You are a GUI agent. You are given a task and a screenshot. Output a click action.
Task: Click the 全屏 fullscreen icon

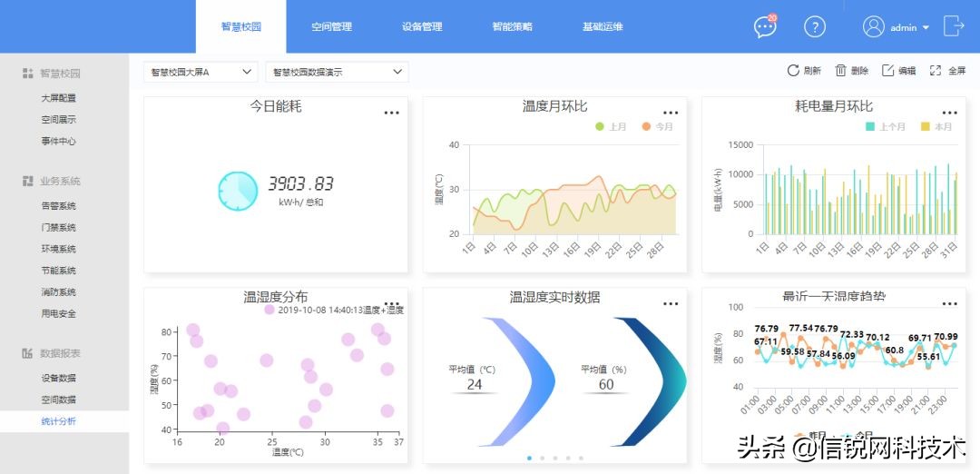click(x=936, y=71)
